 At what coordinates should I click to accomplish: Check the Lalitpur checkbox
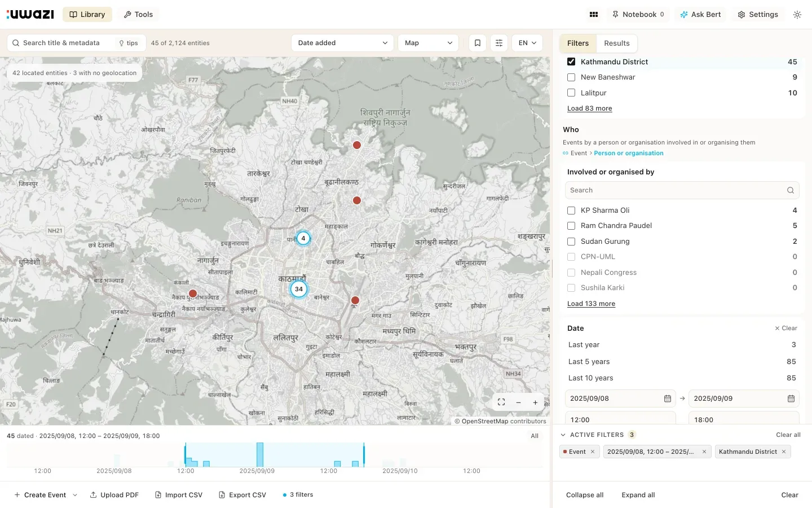[571, 93]
